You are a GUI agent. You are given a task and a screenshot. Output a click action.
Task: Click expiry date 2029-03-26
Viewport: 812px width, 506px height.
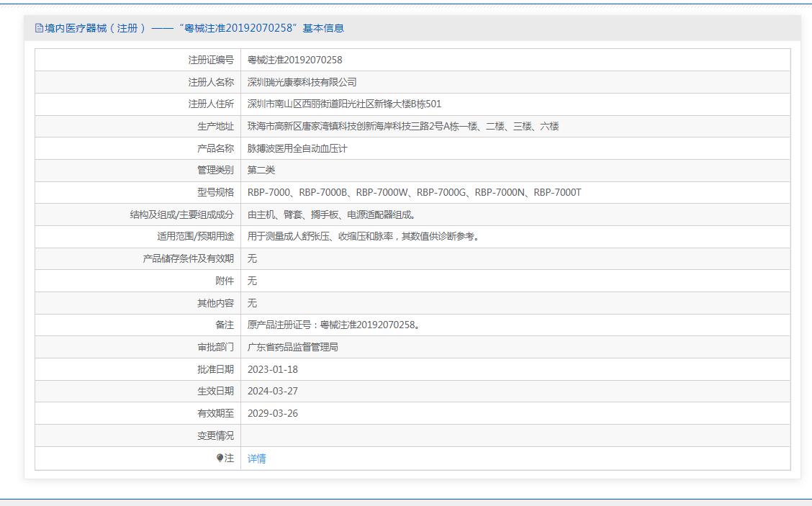[272, 413]
